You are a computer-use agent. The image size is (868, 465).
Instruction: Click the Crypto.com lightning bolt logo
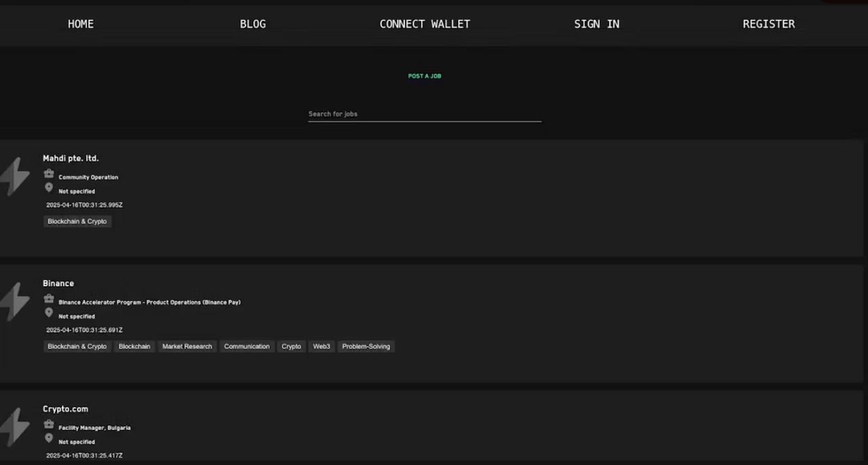tap(14, 427)
